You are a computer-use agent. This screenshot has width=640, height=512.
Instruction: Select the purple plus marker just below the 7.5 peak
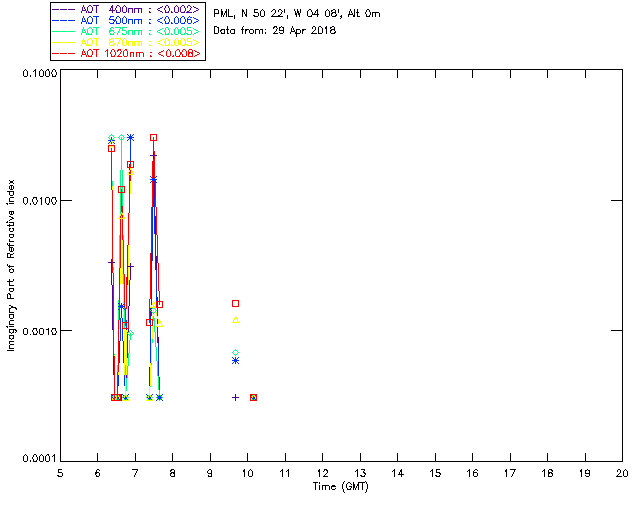153,156
